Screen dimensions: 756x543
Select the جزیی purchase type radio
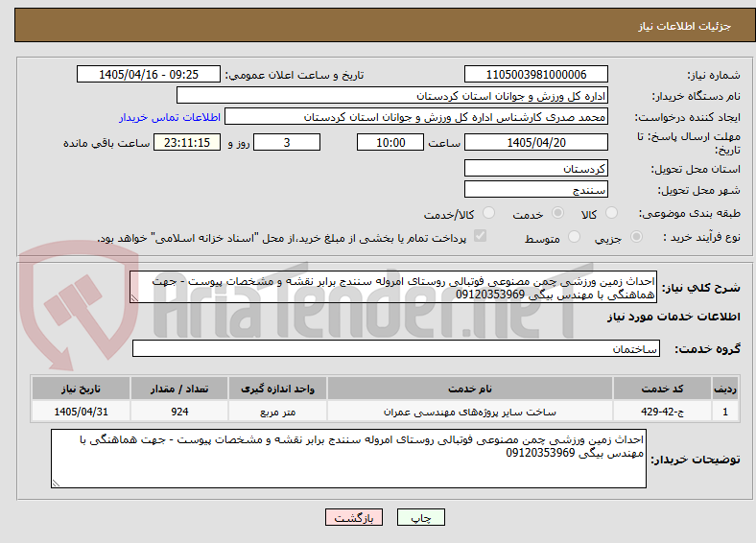[x=636, y=236]
